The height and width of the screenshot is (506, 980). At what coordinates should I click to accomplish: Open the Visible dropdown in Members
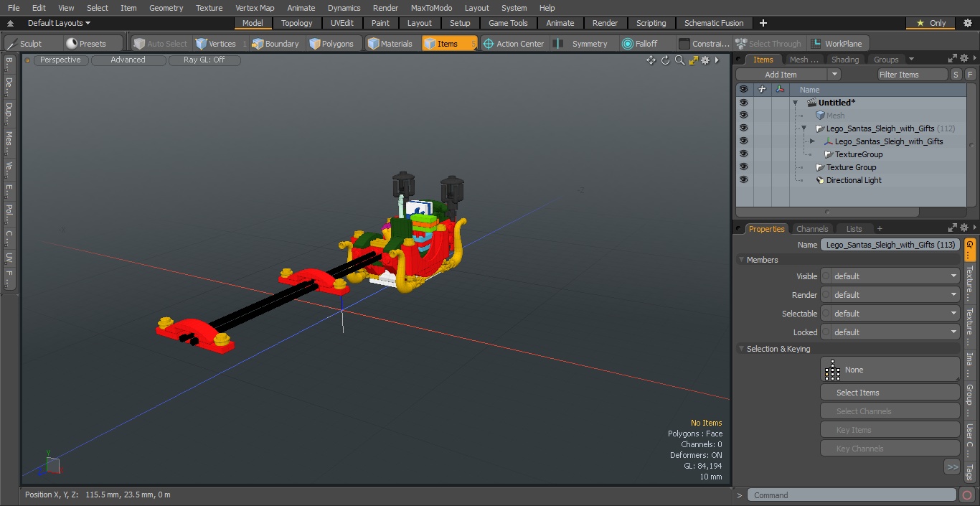point(890,276)
